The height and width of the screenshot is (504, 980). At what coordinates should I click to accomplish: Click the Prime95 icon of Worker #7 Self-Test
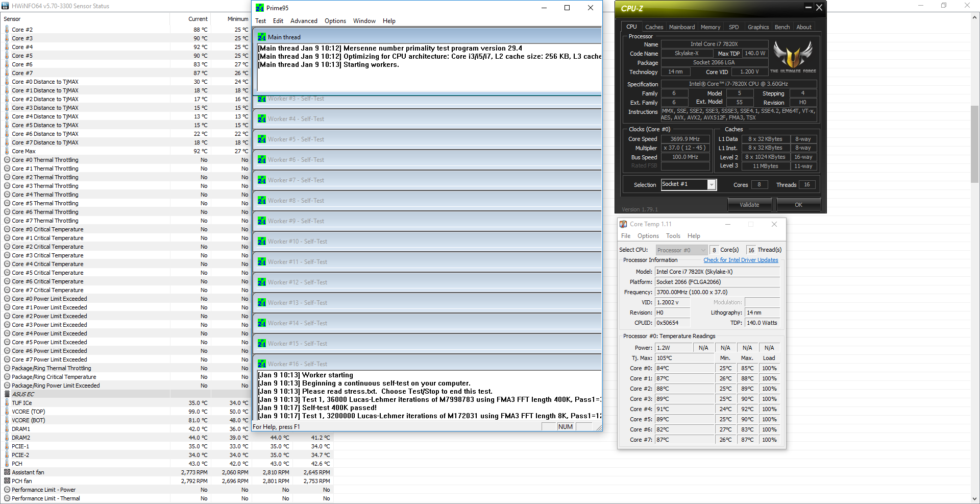pyautogui.click(x=262, y=180)
